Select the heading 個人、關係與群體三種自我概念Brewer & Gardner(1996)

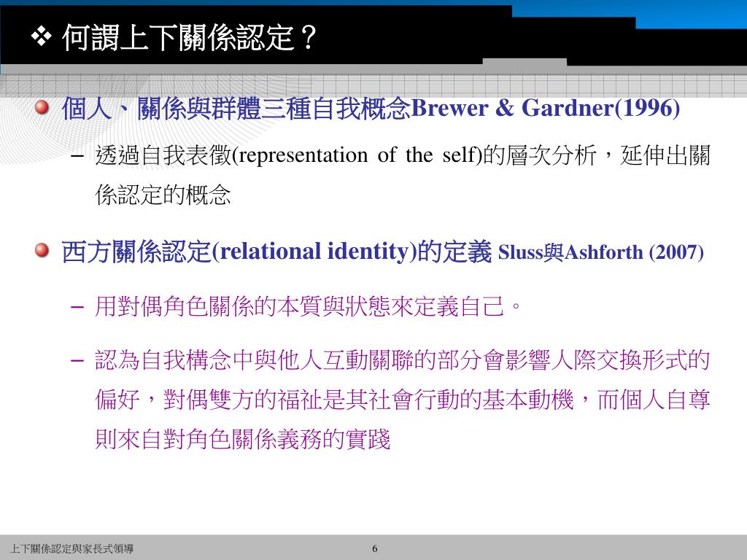pos(371,108)
